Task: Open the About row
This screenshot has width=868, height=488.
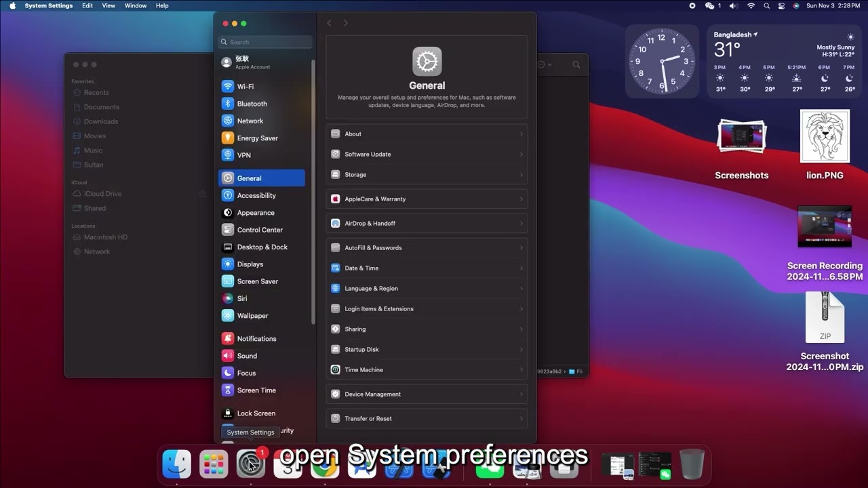Action: coord(427,134)
